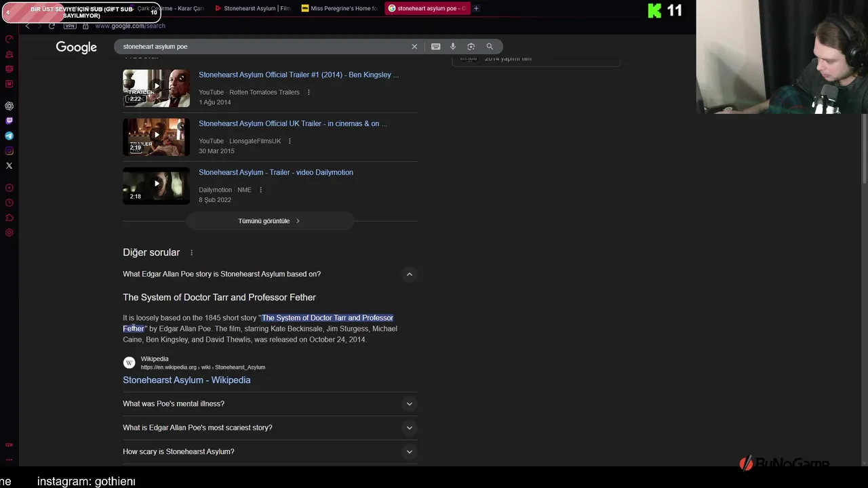Click the www.google.com/search address bar
The image size is (868, 488).
click(x=130, y=26)
